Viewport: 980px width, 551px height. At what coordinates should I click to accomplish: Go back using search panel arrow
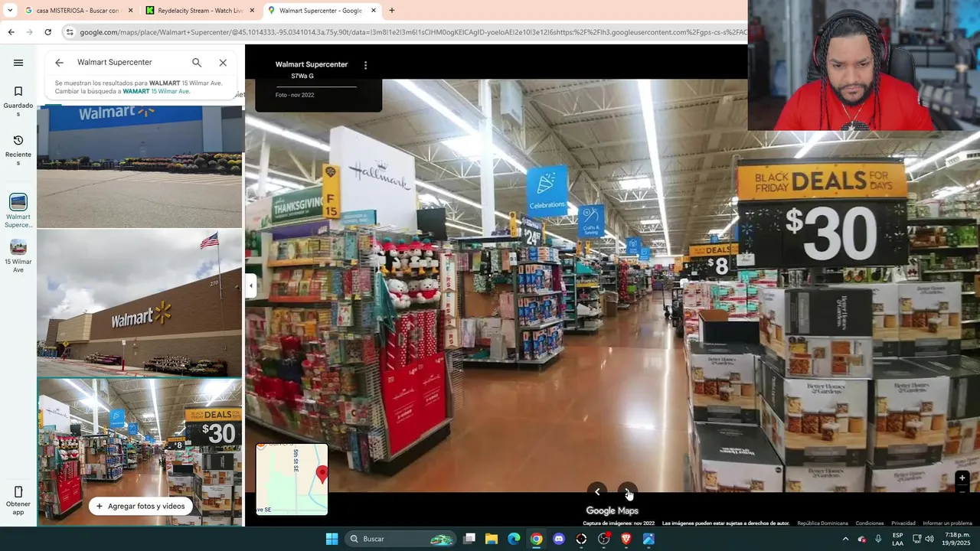coord(59,63)
